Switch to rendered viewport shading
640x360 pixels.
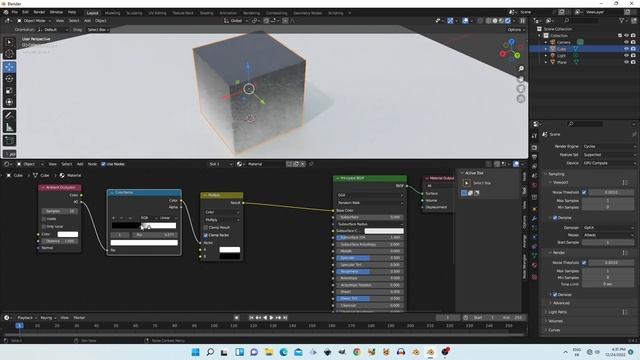point(508,20)
